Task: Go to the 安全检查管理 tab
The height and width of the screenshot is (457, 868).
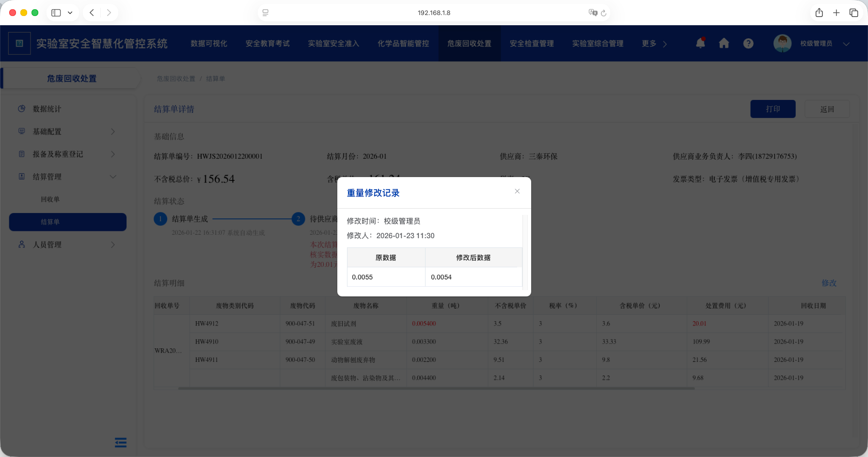Action: [x=532, y=44]
